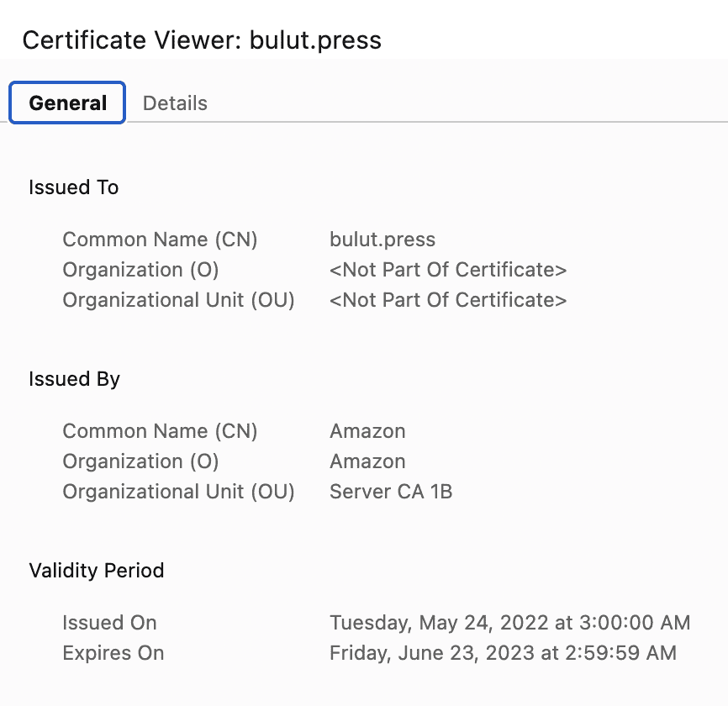This screenshot has width=728, height=706.
Task: Click the Common Name label under Issued To
Action: (160, 240)
